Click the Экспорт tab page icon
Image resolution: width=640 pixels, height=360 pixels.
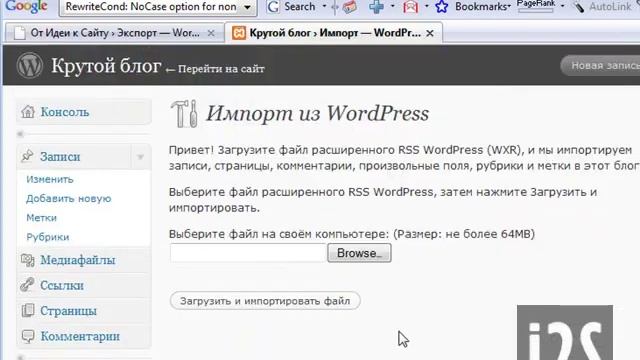20,33
